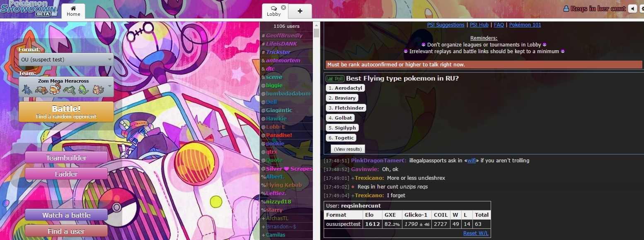The image size is (644, 240).
Task: Open the Team dropdown Zom Mega Heracross
Action: pyautogui.click(x=66, y=87)
